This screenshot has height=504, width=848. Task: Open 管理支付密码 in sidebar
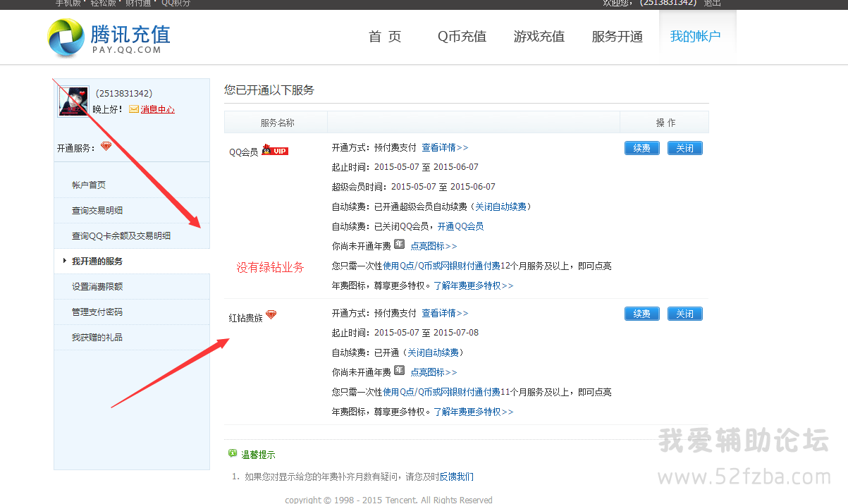(x=97, y=312)
